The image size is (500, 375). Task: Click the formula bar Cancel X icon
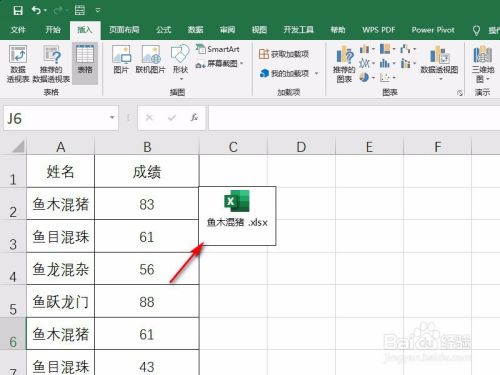pos(149,117)
